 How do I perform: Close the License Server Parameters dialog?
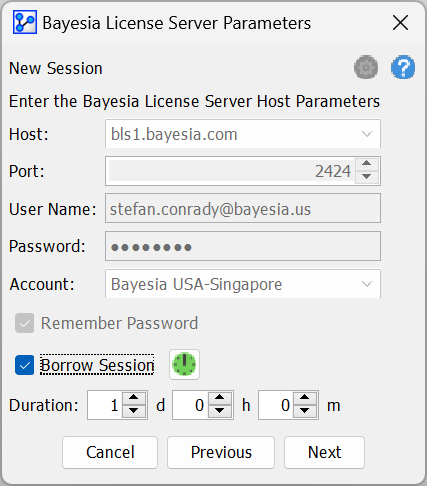(400, 23)
